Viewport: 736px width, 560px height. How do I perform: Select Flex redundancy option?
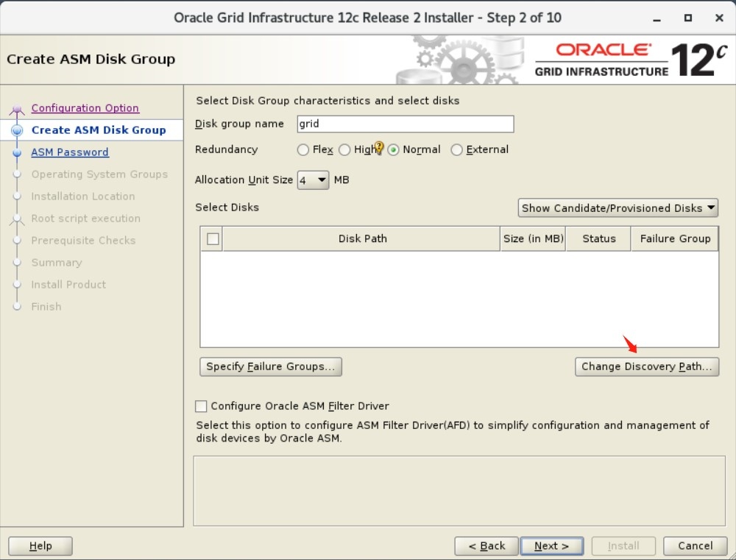pyautogui.click(x=302, y=149)
